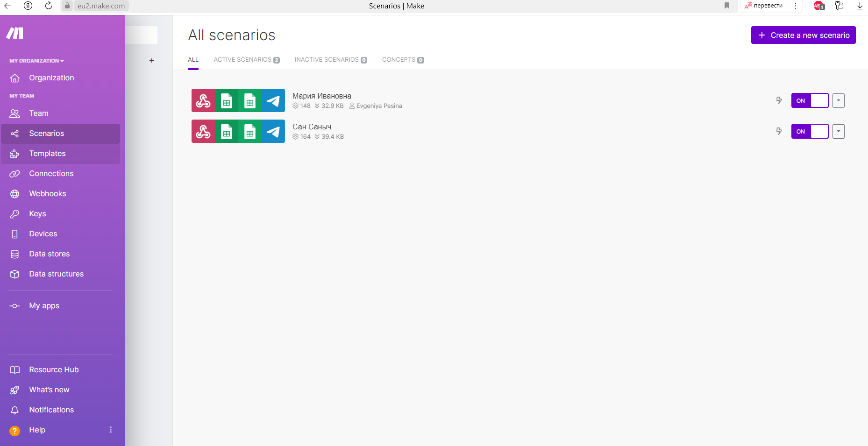Click the Webhooks globe icon
Screen dimensions: 868x446
tap(15, 194)
